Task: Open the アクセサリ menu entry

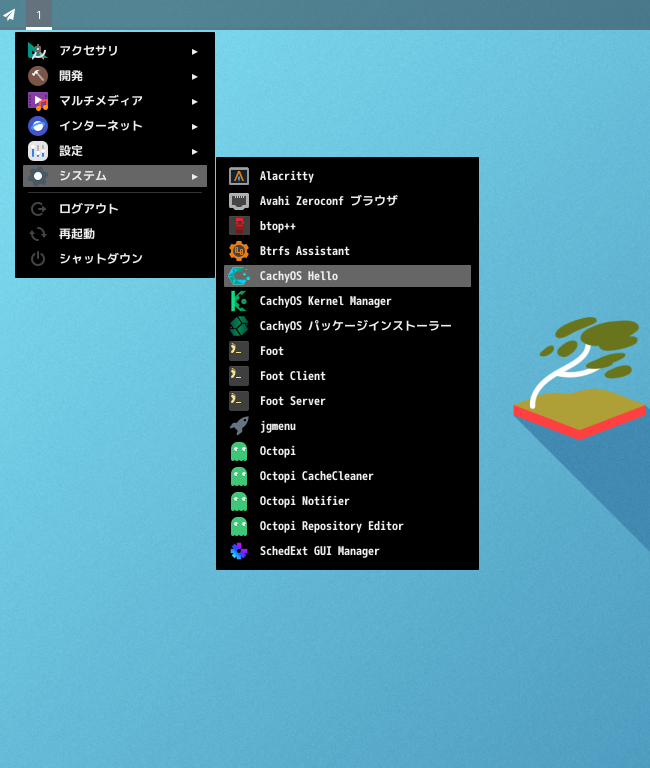Action: point(115,51)
